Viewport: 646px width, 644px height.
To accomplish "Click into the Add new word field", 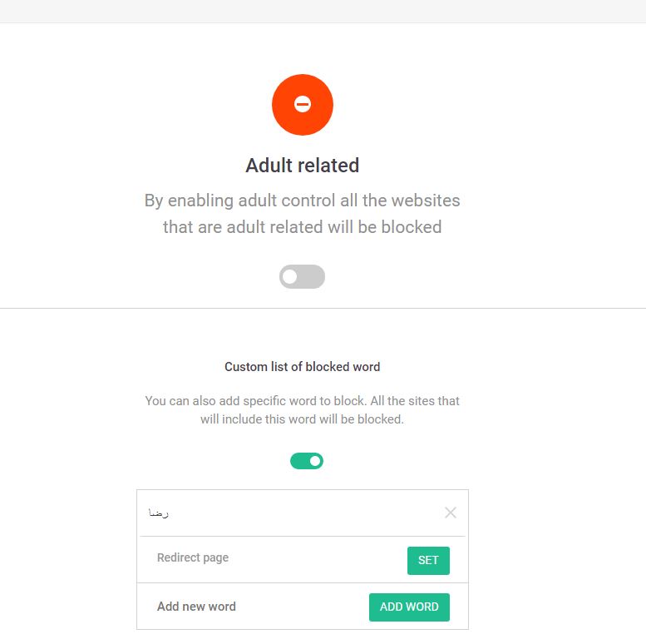I will (249, 607).
